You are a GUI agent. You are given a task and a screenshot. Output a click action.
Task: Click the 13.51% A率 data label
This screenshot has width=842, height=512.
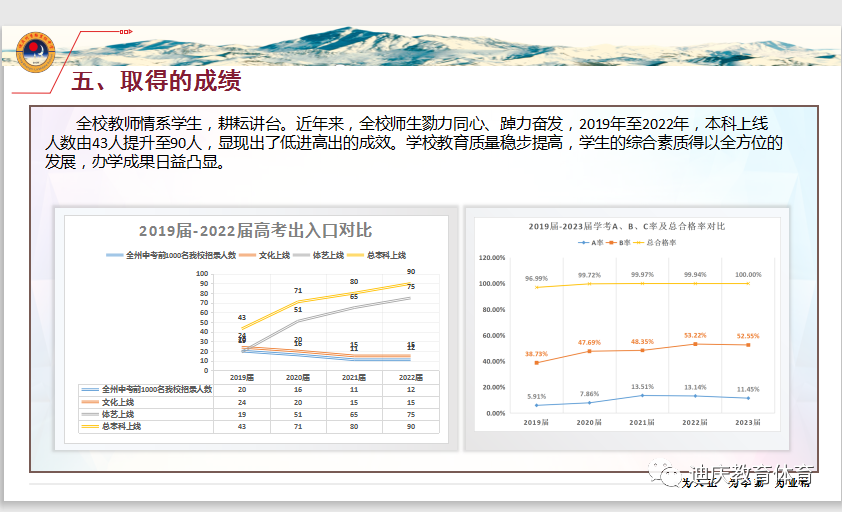(642, 386)
